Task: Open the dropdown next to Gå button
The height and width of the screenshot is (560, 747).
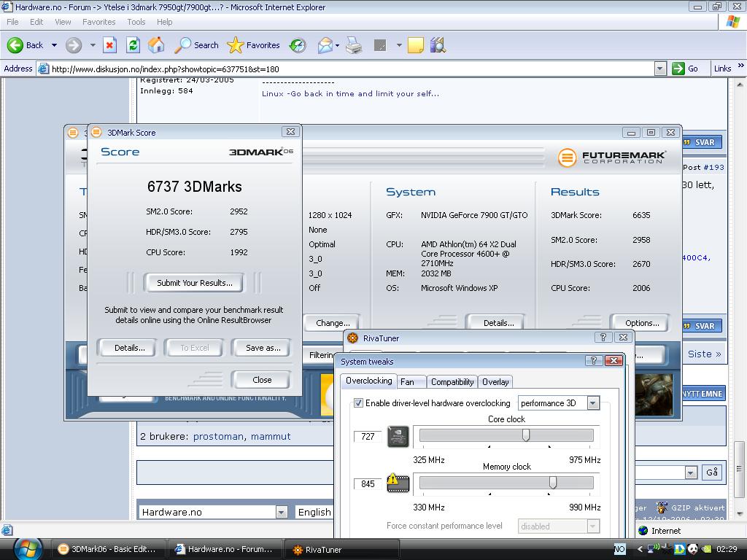Action: [691, 472]
